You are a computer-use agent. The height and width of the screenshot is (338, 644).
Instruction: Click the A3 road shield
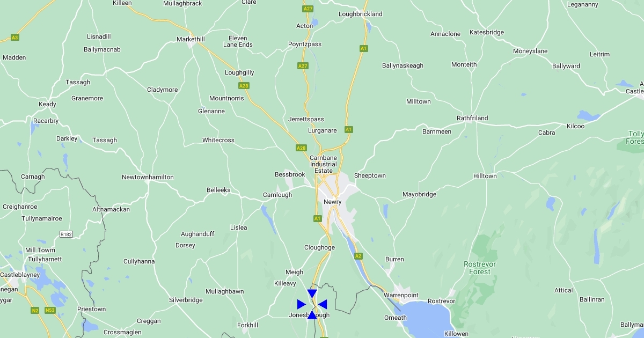click(15, 38)
